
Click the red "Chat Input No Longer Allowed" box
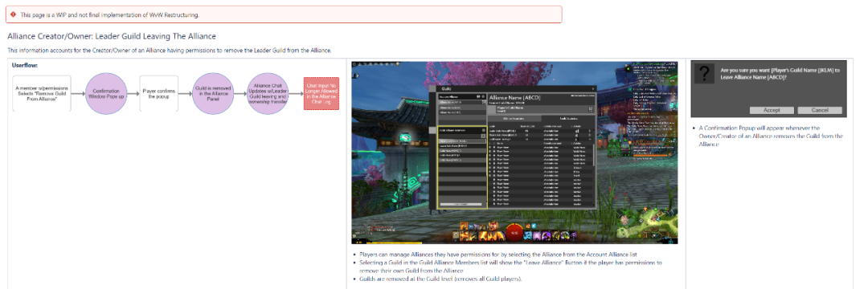(x=321, y=93)
